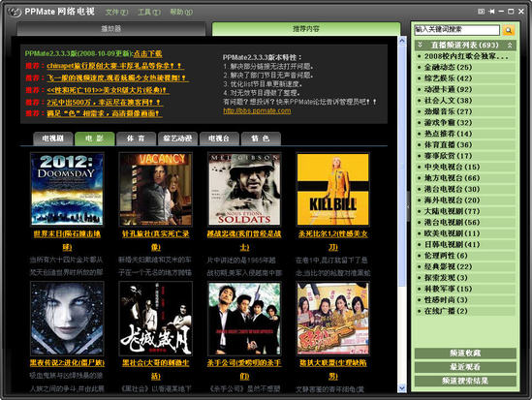This screenshot has height=400, width=532.
Task: Toggle the pin-on-top icon in title bar
Action: [x=491, y=12]
